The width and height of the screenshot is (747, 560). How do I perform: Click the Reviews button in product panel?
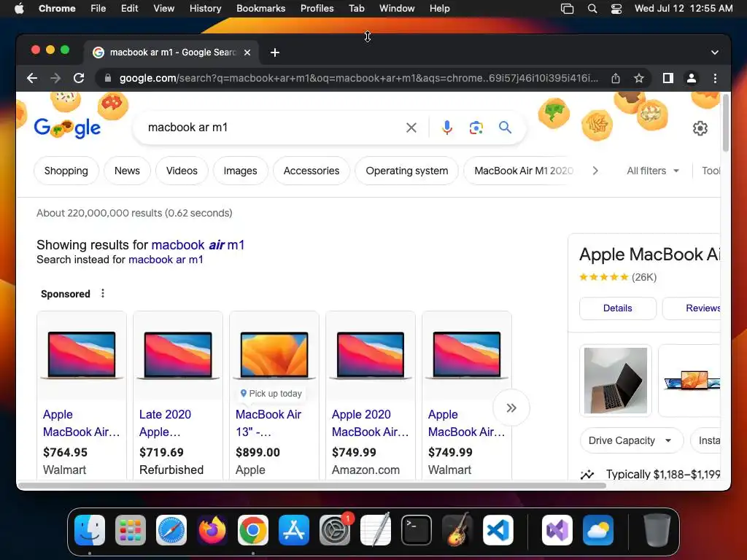692,308
